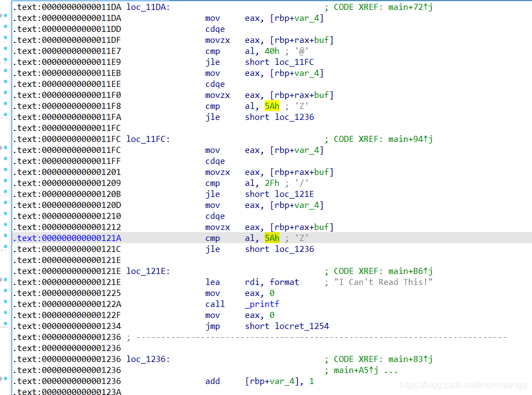Screen dimensions: 532x395
Task: Click eax, 0 operand at address 1225
Action: pyautogui.click(x=260, y=293)
